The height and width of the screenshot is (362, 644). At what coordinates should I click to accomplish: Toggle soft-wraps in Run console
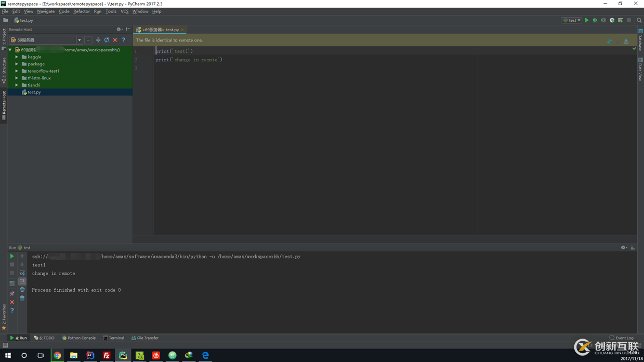(22, 273)
